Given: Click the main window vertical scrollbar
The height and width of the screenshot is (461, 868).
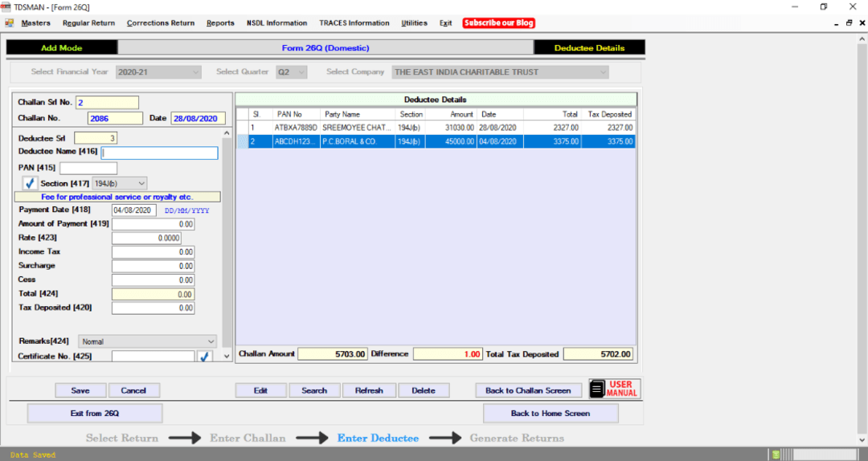Looking at the screenshot, I should pyautogui.click(x=862, y=239).
